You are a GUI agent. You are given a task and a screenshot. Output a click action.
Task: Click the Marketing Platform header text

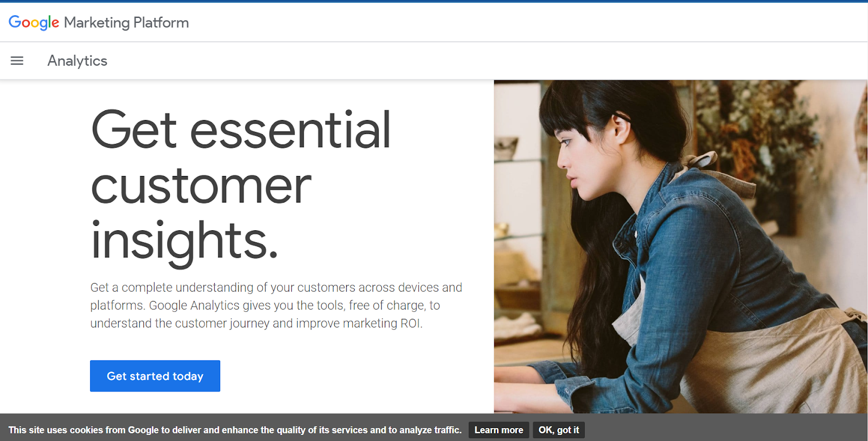126,23
